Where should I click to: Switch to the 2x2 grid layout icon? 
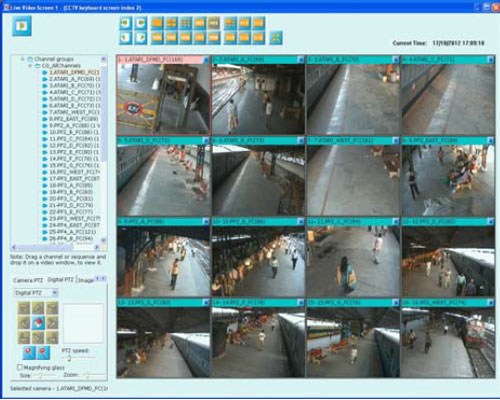pos(172,23)
